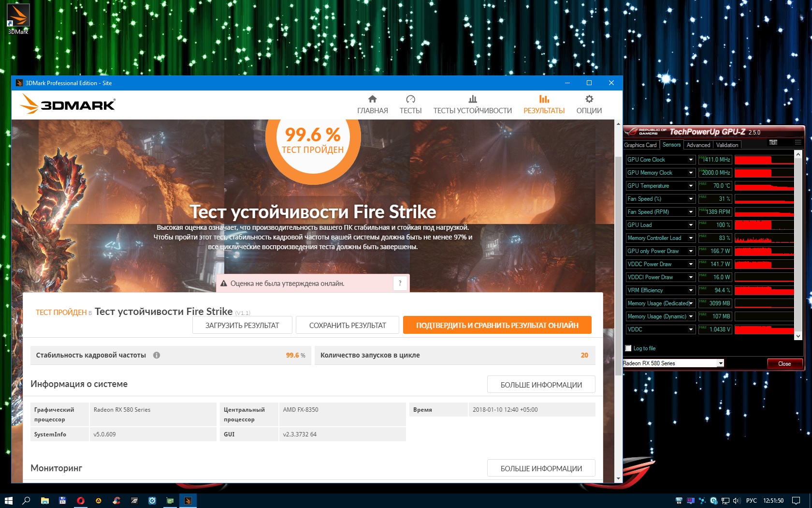
Task: Click the gauge icon above ТЕСТЫ
Action: pyautogui.click(x=410, y=99)
